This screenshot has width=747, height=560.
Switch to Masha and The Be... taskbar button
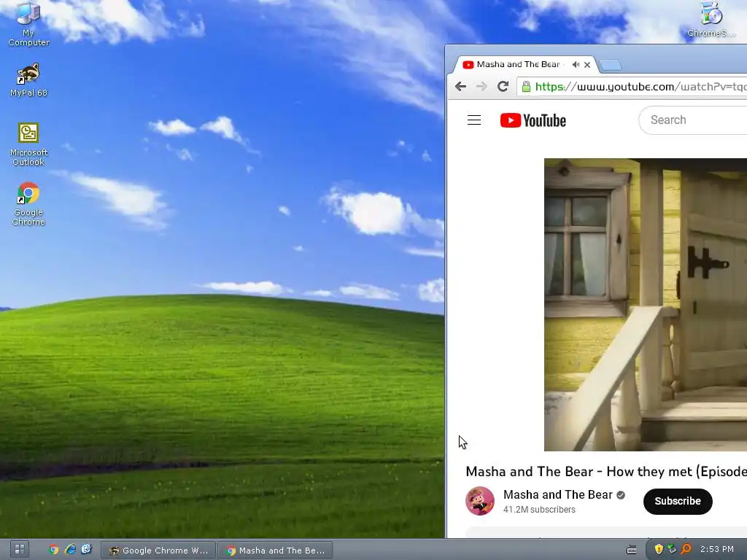click(x=275, y=550)
